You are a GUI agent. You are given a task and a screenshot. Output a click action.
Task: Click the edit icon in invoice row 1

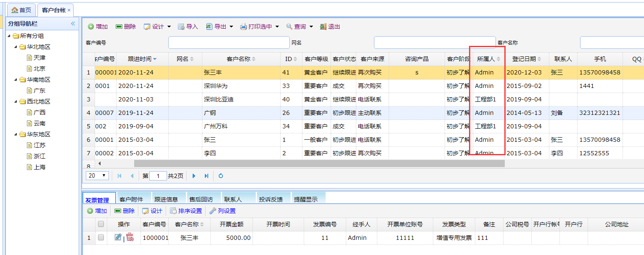point(118,237)
